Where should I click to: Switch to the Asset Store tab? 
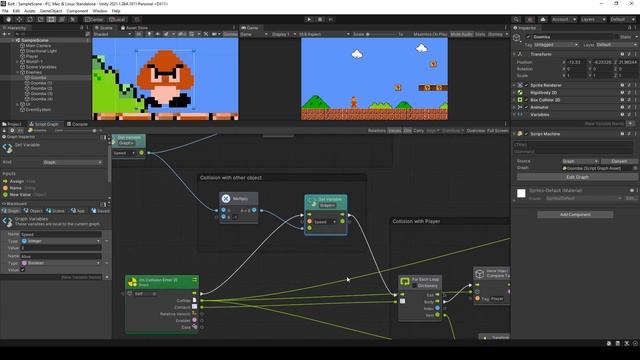(135, 28)
